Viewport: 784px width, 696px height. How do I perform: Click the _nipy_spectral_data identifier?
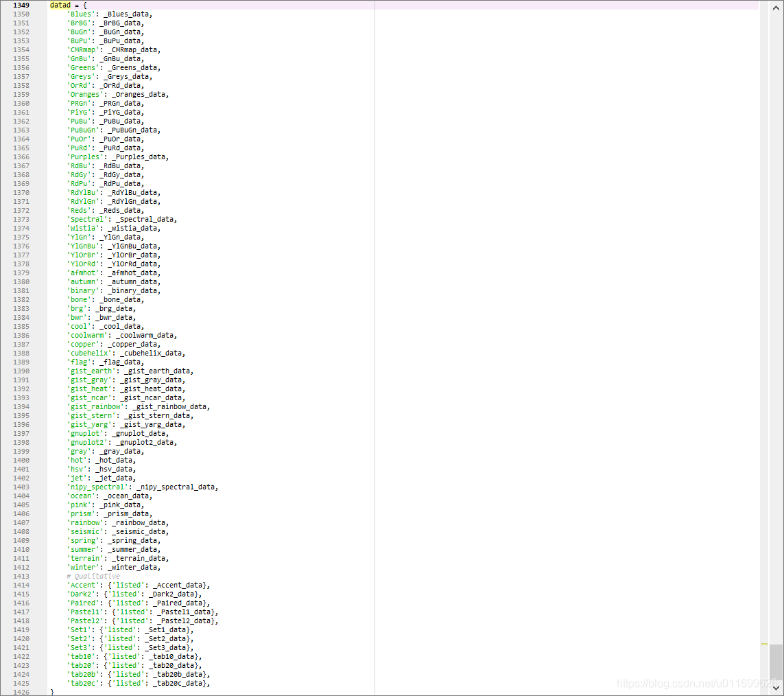coord(176,487)
